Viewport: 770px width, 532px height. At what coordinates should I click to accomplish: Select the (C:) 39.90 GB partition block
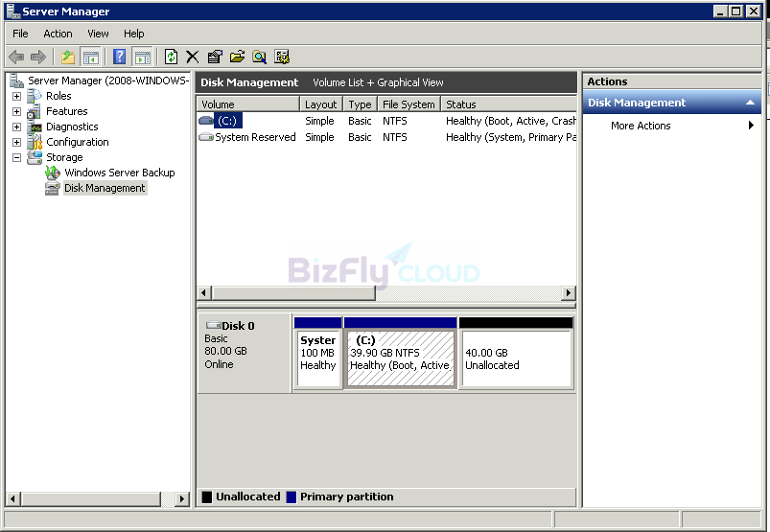(x=400, y=354)
